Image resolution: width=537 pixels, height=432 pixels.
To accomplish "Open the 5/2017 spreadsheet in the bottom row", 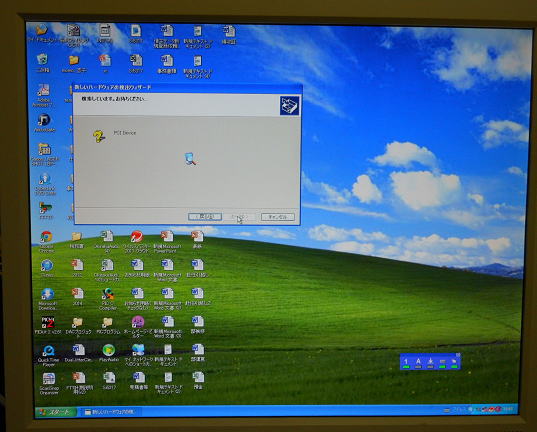I will (x=109, y=378).
